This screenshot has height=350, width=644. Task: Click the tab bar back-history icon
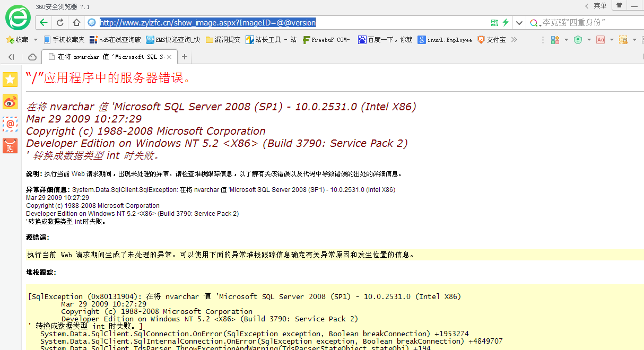click(11, 57)
